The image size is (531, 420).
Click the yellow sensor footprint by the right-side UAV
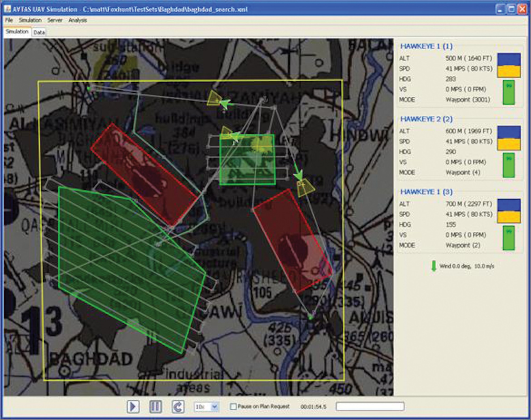(x=305, y=188)
